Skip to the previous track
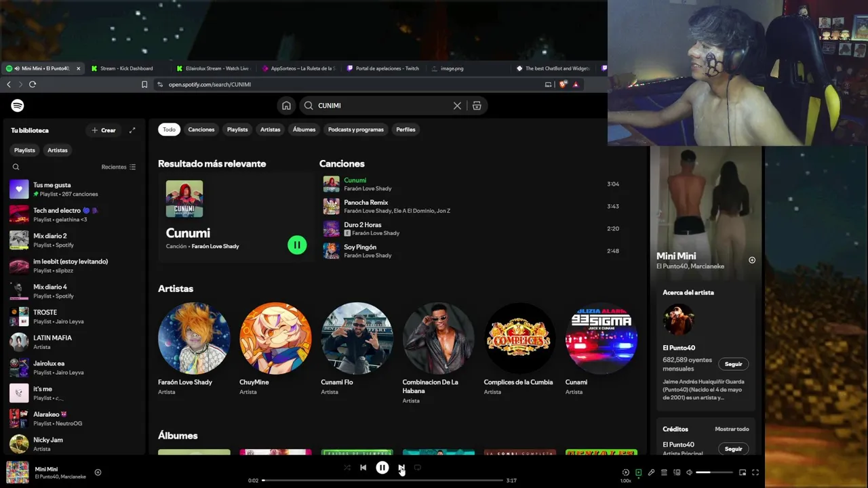The height and width of the screenshot is (488, 868). coord(363,468)
